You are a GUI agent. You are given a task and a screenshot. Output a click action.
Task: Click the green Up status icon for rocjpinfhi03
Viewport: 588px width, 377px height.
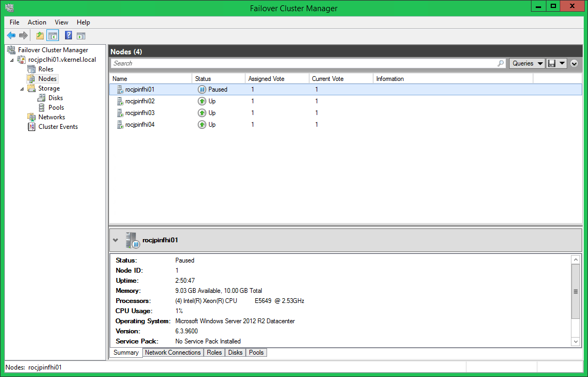point(202,113)
